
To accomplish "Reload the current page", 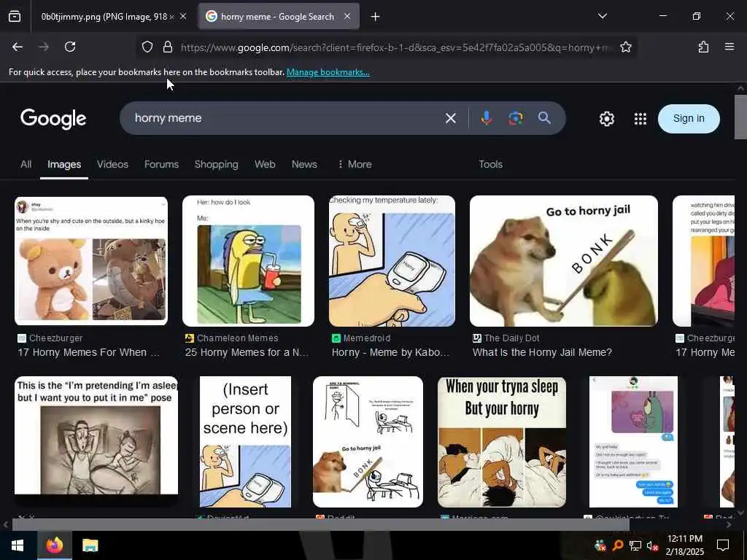I will tap(70, 47).
